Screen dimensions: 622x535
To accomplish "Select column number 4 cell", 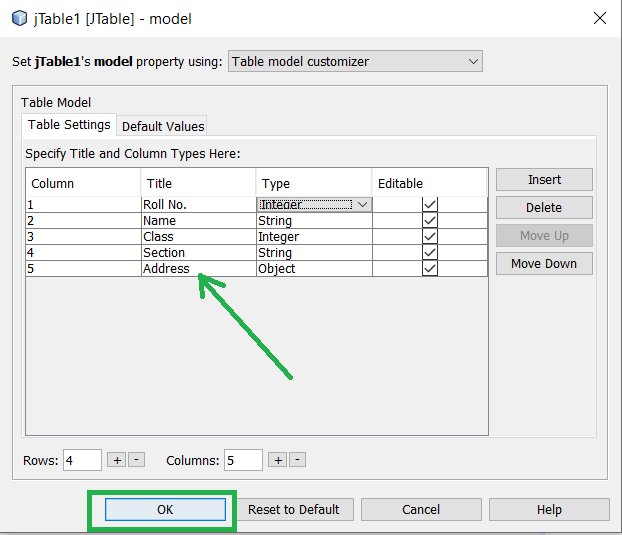I will 83,253.
